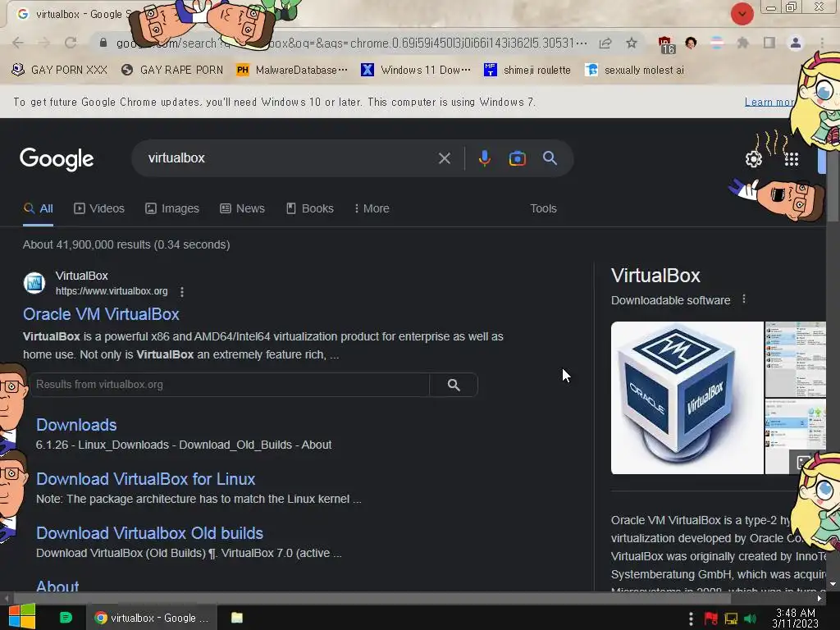Open the Windows Start menu
The image size is (840, 630).
coord(22,617)
